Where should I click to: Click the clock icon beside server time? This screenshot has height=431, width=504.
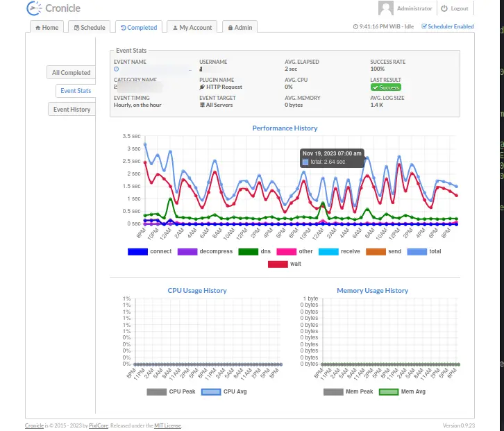[x=355, y=27]
